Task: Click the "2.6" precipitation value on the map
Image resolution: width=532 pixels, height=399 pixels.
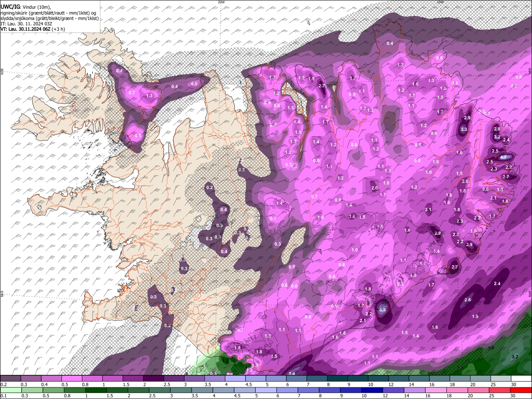Action: pos(468,300)
